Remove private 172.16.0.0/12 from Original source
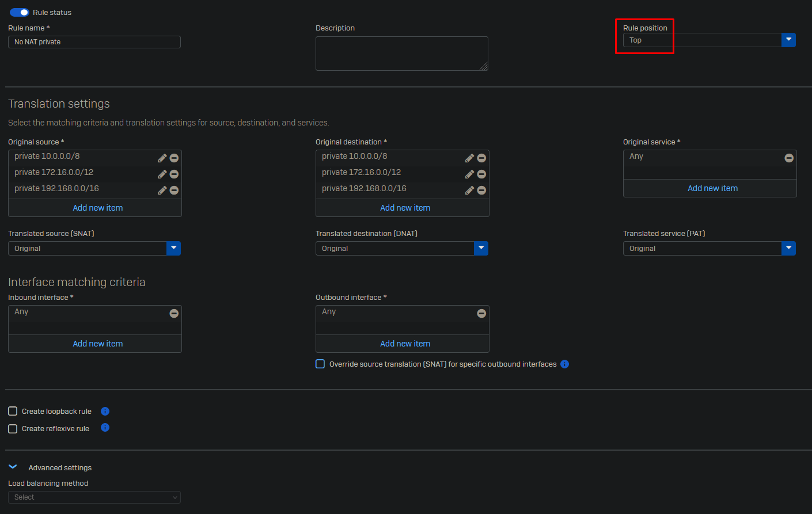 point(174,174)
